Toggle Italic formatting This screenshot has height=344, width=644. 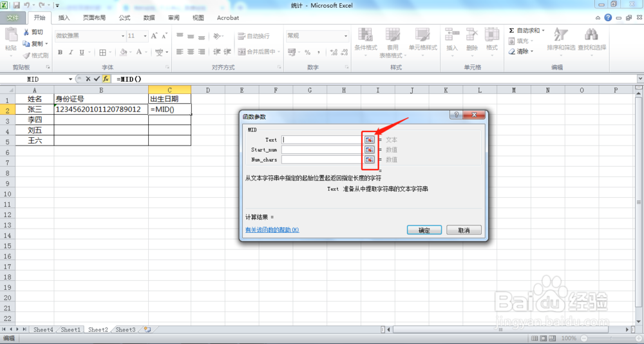tap(71, 52)
